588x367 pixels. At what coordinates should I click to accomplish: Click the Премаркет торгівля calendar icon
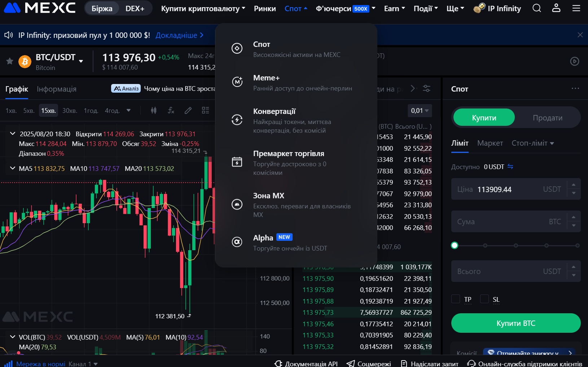click(237, 162)
